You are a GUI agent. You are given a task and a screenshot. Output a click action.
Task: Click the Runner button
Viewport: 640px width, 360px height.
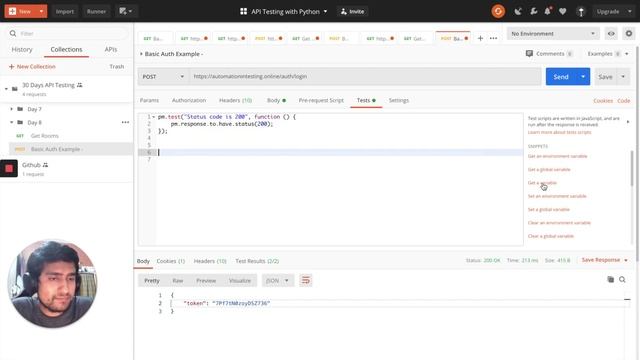[x=96, y=11]
